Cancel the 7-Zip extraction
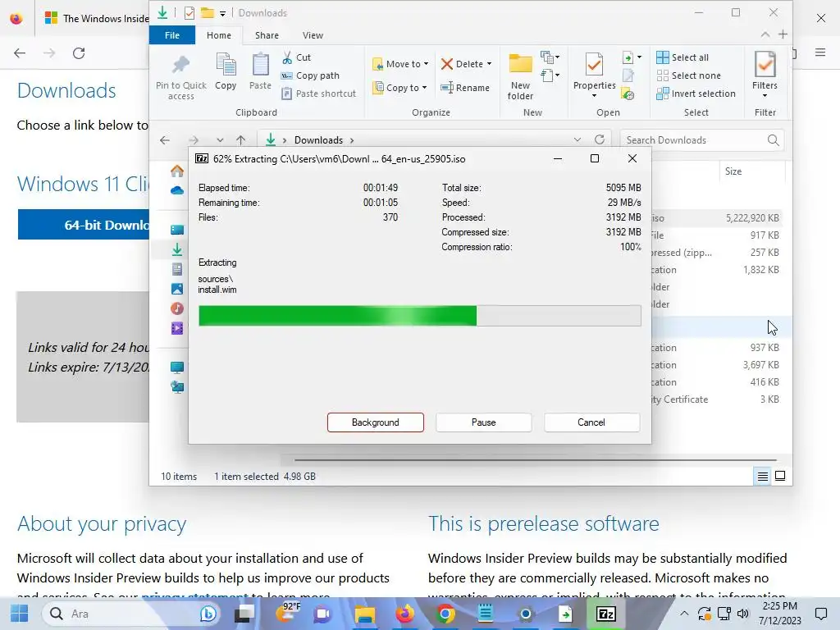 (x=591, y=422)
